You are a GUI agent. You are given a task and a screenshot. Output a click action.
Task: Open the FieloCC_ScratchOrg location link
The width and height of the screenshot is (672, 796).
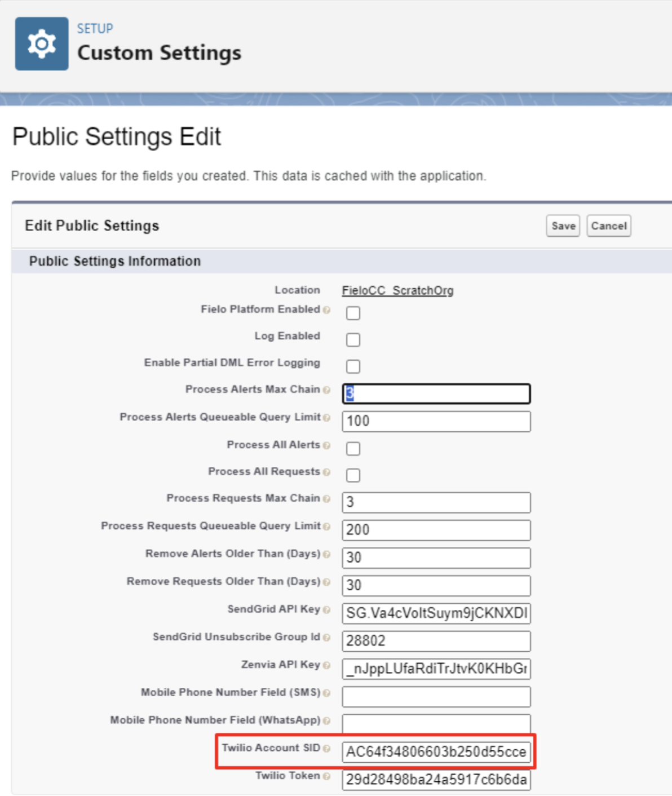(x=397, y=290)
